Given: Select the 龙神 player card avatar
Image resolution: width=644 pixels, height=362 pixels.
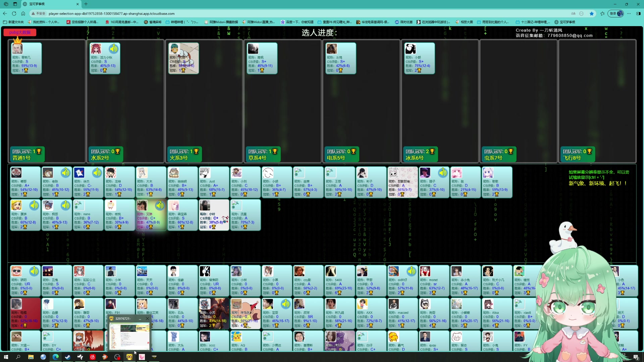Looking at the screenshot, I should (111, 173).
